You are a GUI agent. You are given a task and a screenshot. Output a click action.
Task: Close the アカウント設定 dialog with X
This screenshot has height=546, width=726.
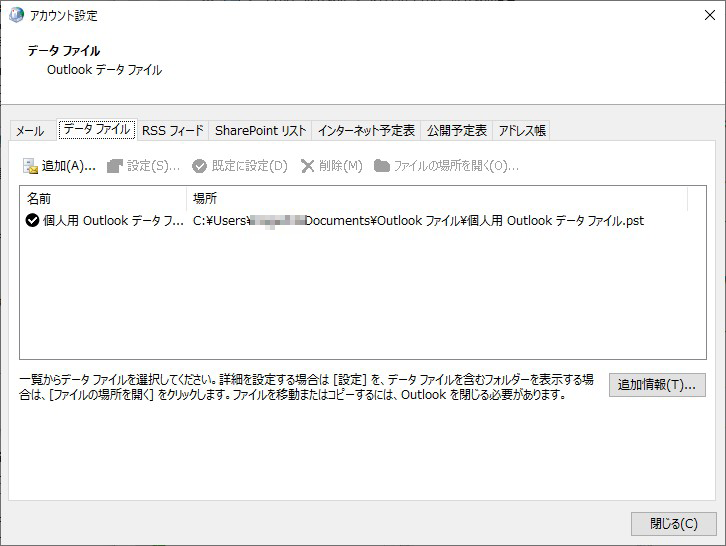[710, 15]
